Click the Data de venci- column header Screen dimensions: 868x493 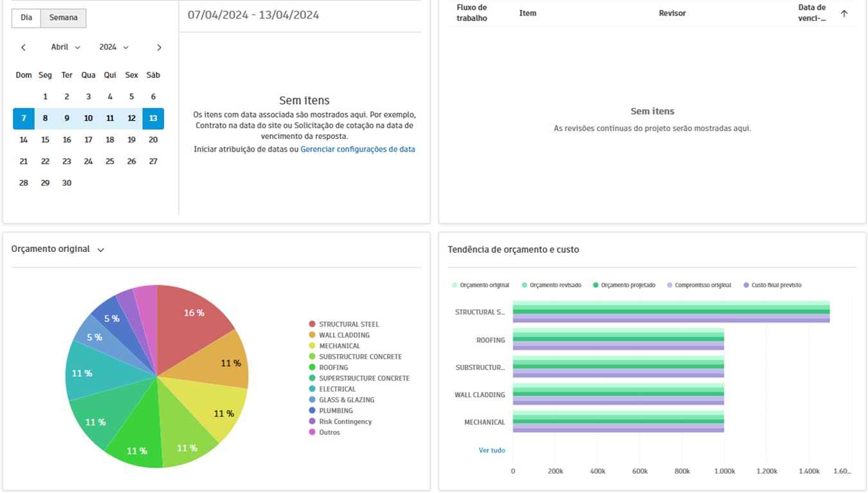click(813, 13)
